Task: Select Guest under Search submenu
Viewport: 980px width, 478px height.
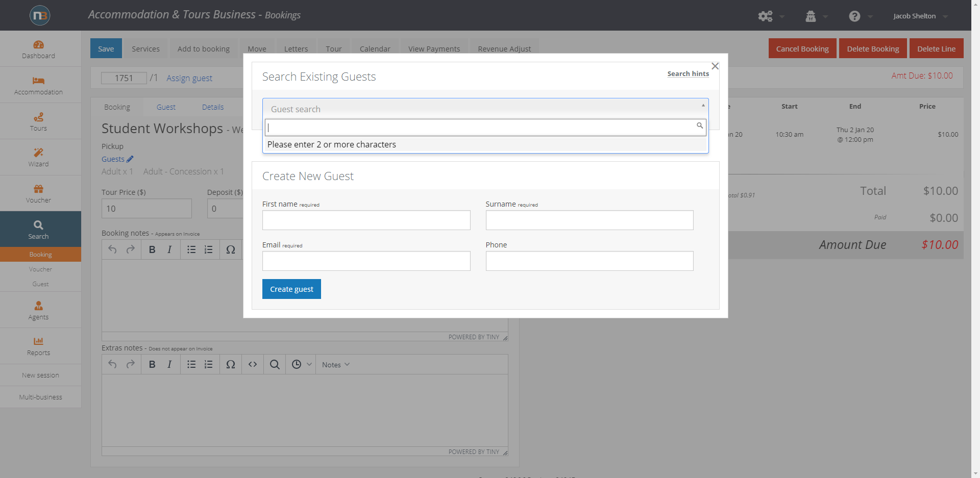Action: coord(40,284)
